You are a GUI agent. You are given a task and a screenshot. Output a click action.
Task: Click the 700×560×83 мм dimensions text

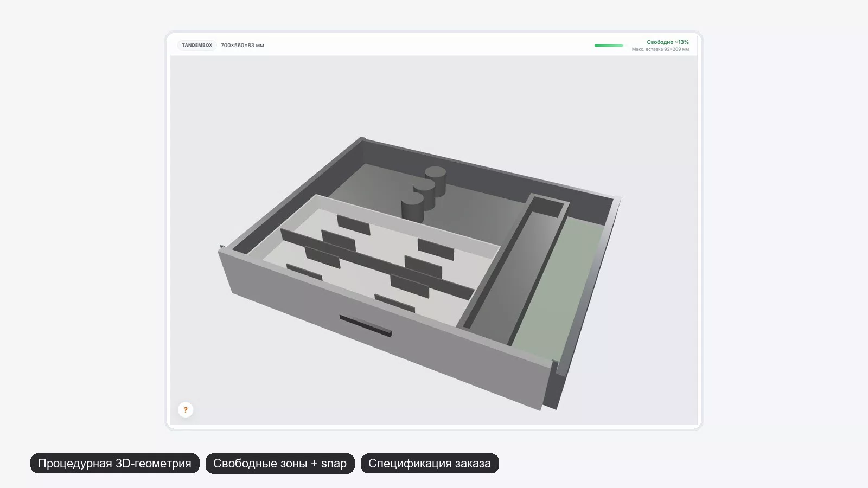pyautogui.click(x=242, y=46)
